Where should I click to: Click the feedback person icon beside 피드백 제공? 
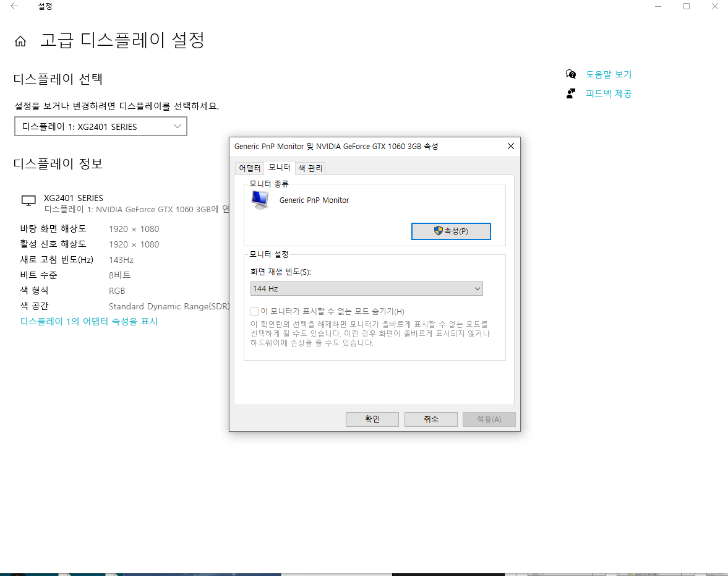point(571,94)
